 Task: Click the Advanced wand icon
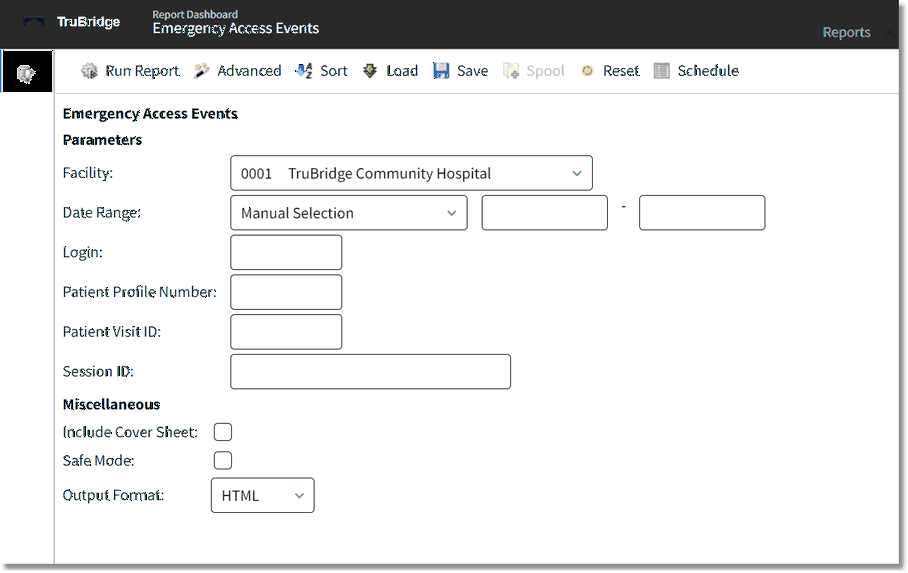pos(202,71)
